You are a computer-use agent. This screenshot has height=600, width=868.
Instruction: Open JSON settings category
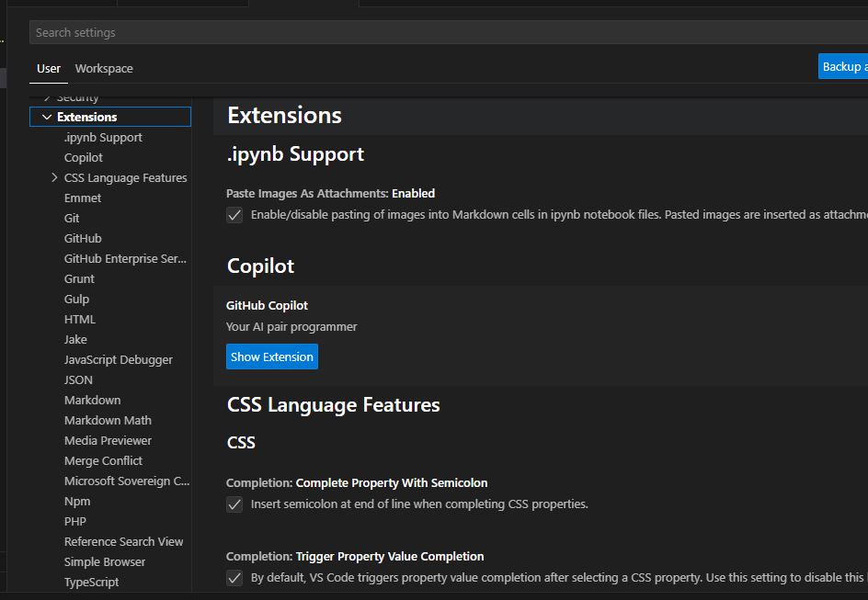coord(78,379)
